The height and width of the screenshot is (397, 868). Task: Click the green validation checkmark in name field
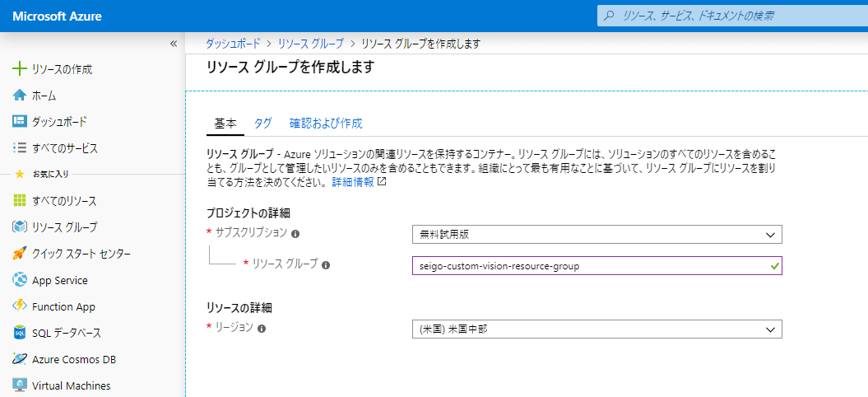pos(774,266)
